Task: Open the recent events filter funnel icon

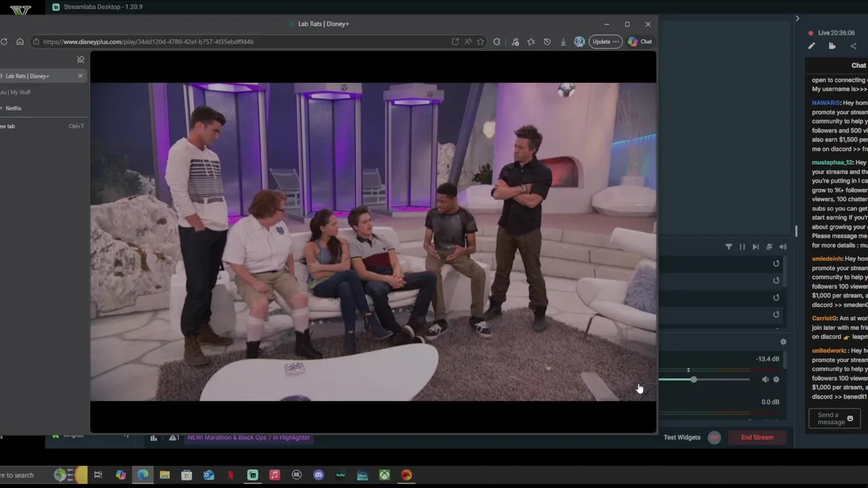Action: [729, 247]
